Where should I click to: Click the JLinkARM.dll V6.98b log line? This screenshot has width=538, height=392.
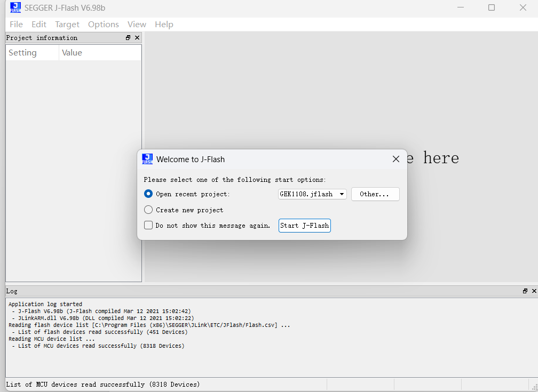[x=103, y=318]
